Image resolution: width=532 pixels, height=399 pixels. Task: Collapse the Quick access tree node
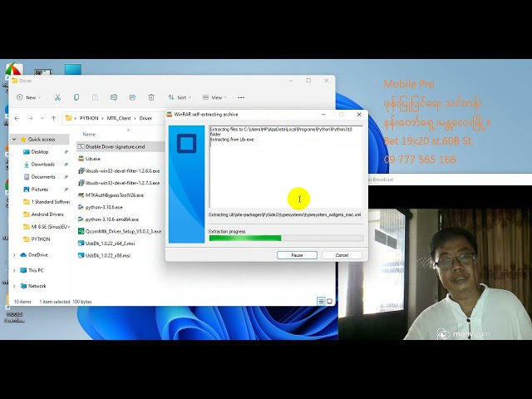tap(14, 140)
